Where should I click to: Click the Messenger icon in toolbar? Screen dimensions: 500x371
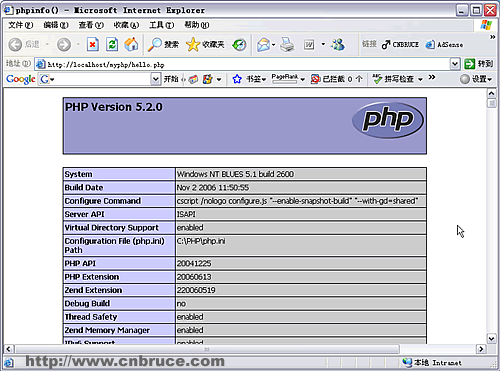[x=338, y=44]
